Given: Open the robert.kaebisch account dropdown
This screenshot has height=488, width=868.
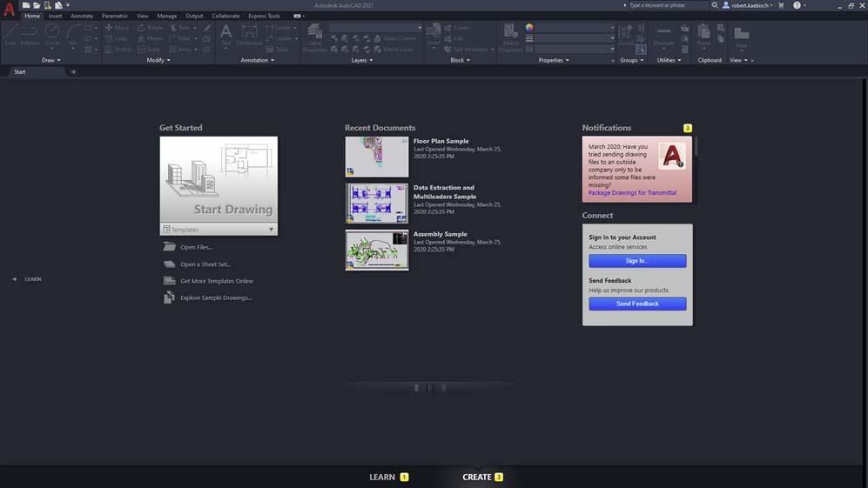Looking at the screenshot, I should (747, 5).
